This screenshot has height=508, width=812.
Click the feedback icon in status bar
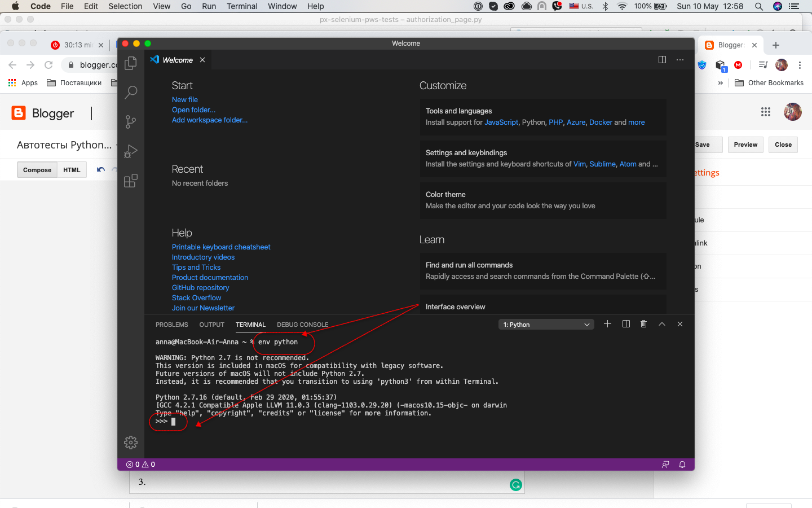(x=665, y=465)
